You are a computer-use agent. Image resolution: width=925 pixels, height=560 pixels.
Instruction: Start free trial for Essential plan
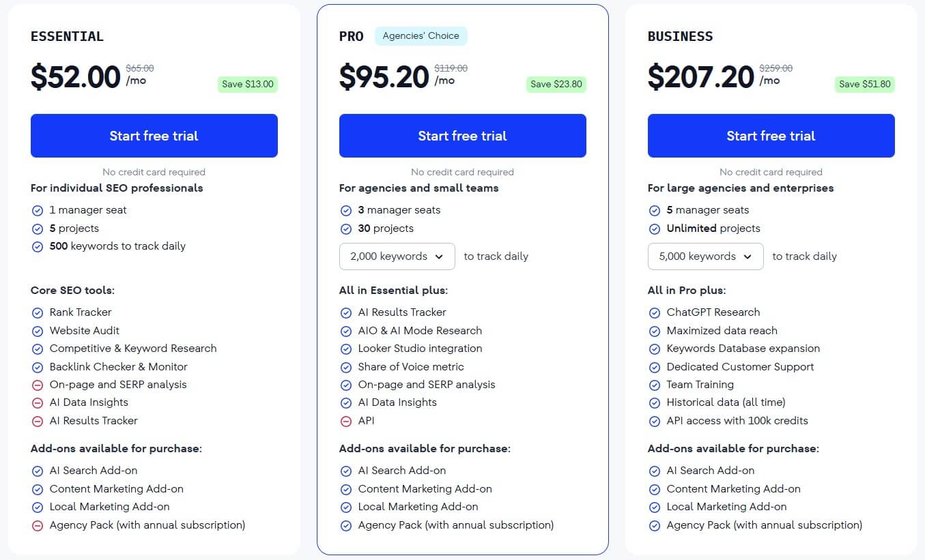154,136
